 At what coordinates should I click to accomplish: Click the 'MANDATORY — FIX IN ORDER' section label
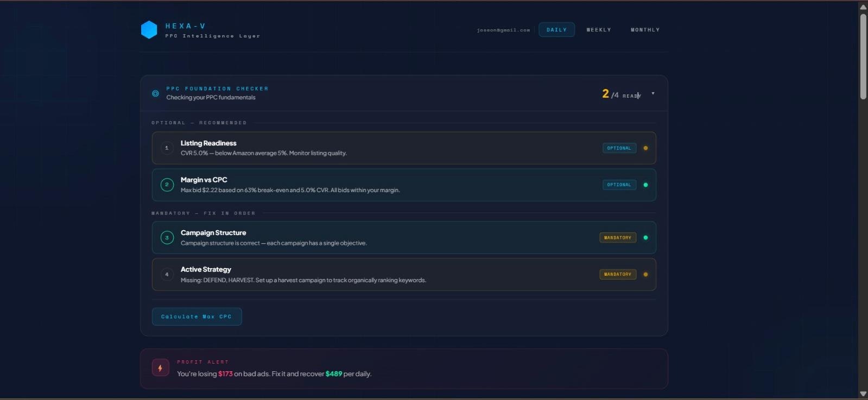coord(204,213)
